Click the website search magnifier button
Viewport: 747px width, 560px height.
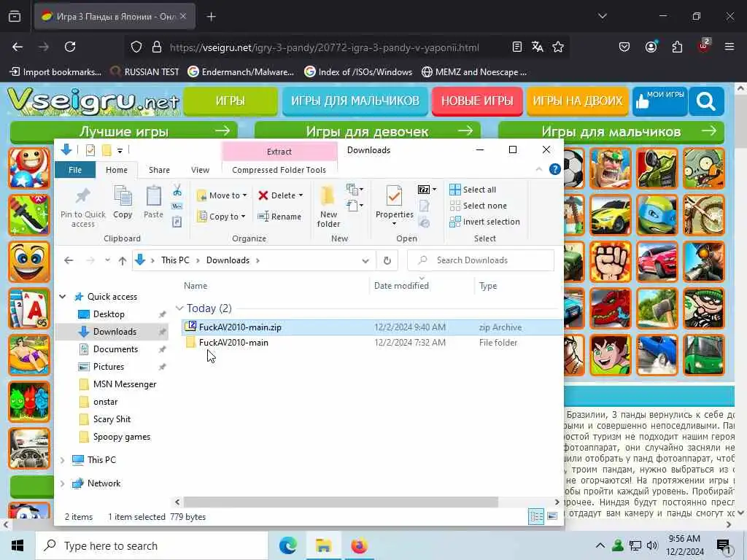[x=706, y=101]
